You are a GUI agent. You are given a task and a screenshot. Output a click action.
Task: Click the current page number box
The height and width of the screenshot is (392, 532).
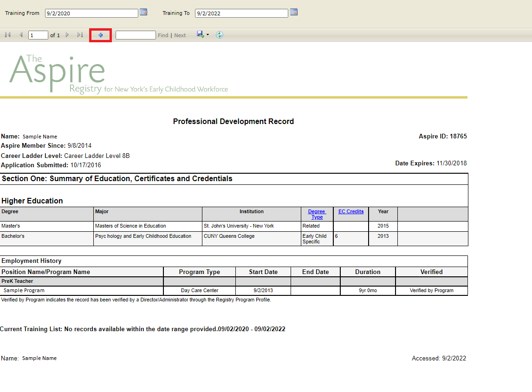[x=38, y=35]
